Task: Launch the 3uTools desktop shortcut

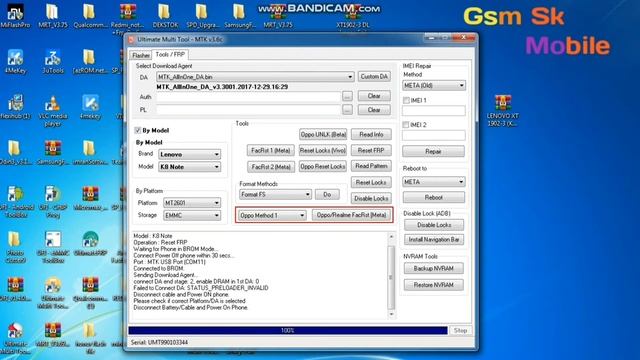Action: (53, 61)
